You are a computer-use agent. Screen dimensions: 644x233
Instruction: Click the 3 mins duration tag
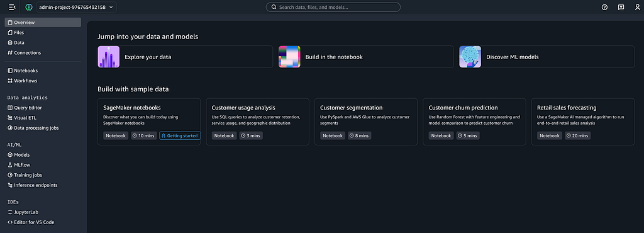pos(251,135)
